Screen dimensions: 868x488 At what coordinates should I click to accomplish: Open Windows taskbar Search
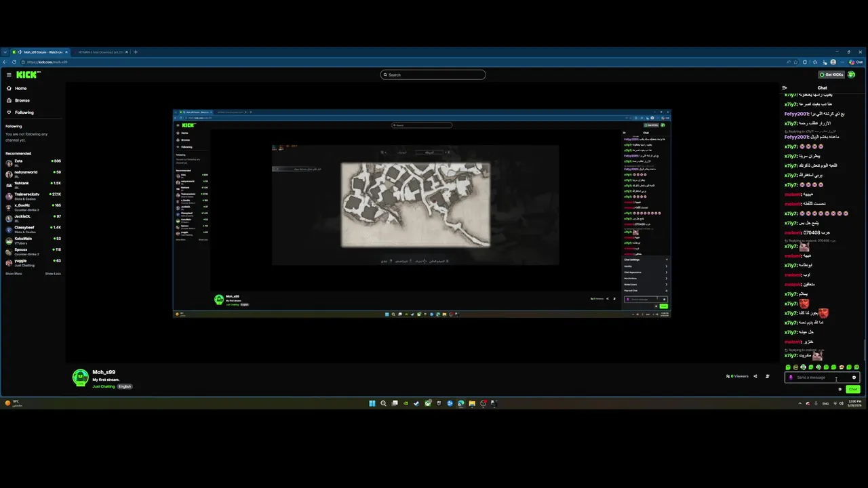click(x=383, y=403)
